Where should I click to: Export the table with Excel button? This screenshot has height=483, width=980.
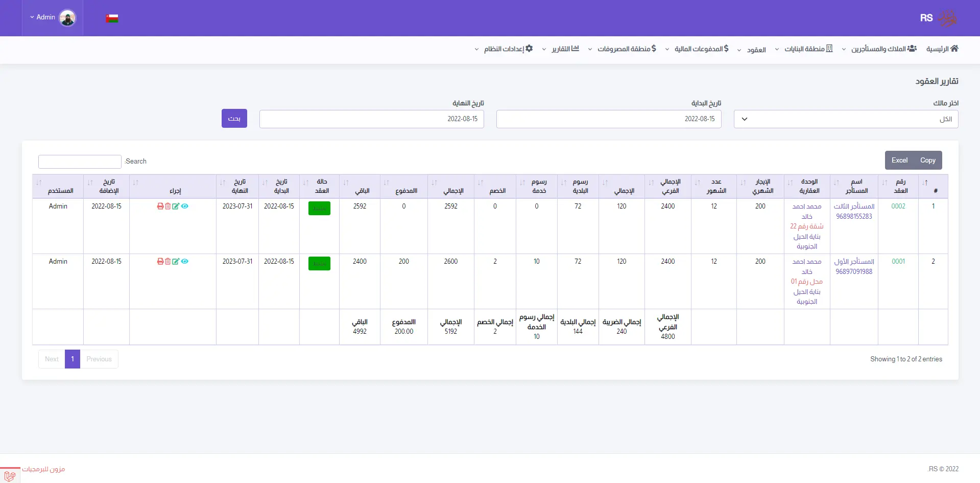(899, 160)
